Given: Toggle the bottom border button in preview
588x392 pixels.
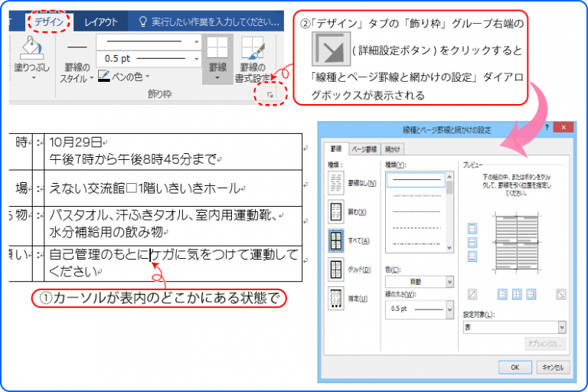Looking at the screenshot, I should click(x=472, y=256).
